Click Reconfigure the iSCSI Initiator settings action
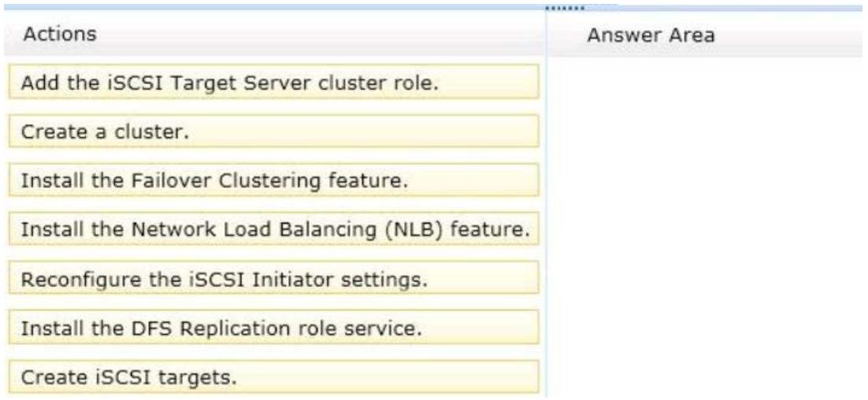This screenshot has width=868, height=400. click(x=273, y=277)
